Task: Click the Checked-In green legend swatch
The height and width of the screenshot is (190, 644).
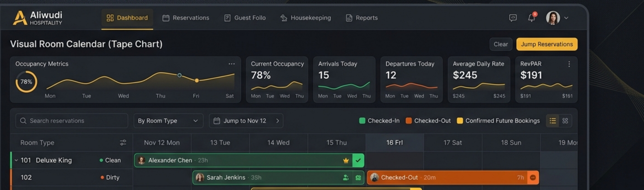Action: pyautogui.click(x=362, y=121)
